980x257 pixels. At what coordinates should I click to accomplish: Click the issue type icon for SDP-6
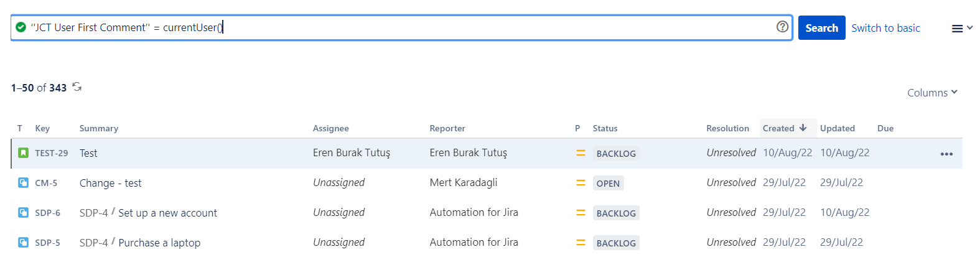pos(23,213)
